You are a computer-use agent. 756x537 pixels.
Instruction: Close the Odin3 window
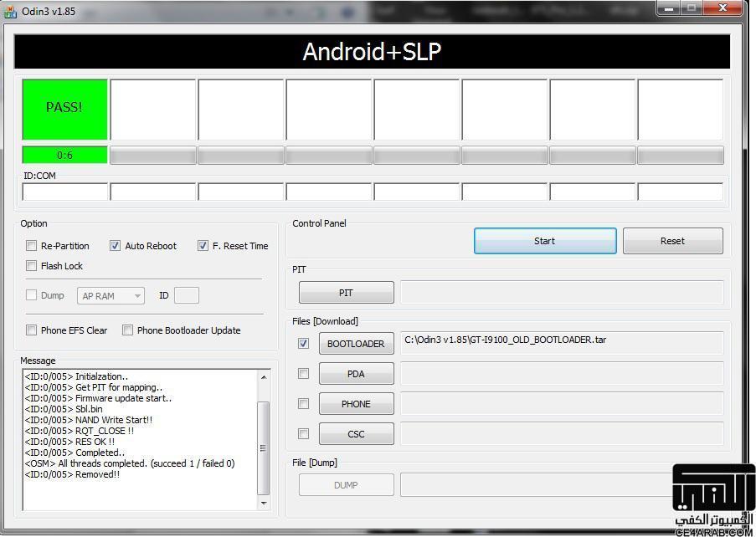[723, 8]
